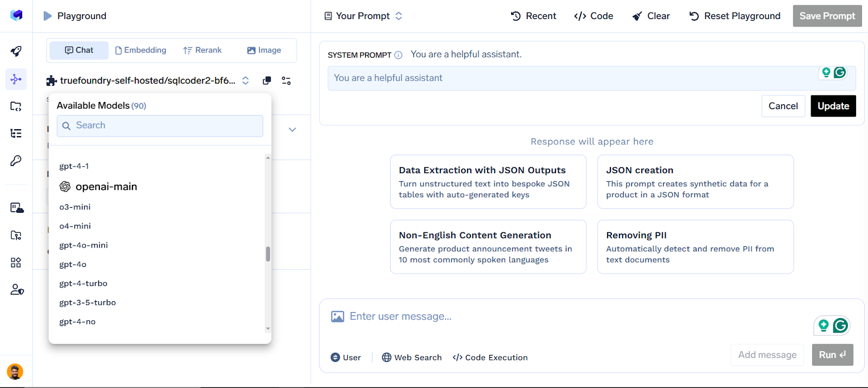Toggle Web Search option
Image resolution: width=868 pixels, height=388 pixels.
pyautogui.click(x=412, y=358)
